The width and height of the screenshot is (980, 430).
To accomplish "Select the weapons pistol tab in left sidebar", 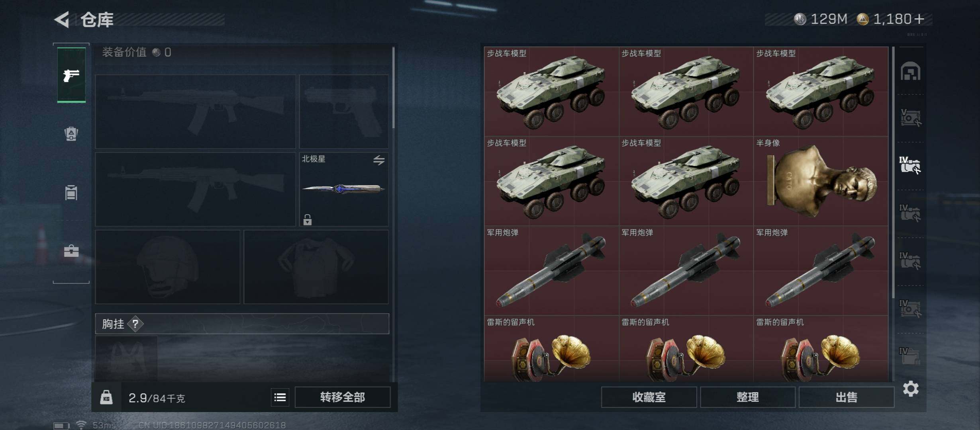I will tap(71, 75).
